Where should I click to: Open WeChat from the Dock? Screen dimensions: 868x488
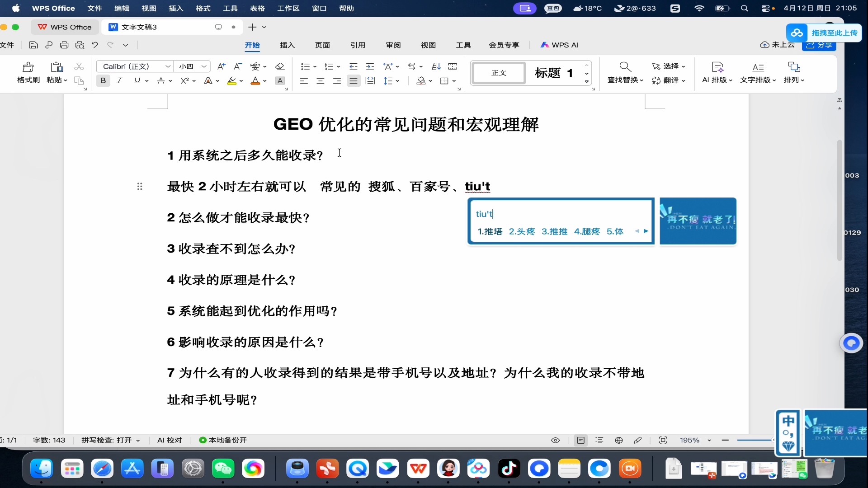tap(223, 469)
